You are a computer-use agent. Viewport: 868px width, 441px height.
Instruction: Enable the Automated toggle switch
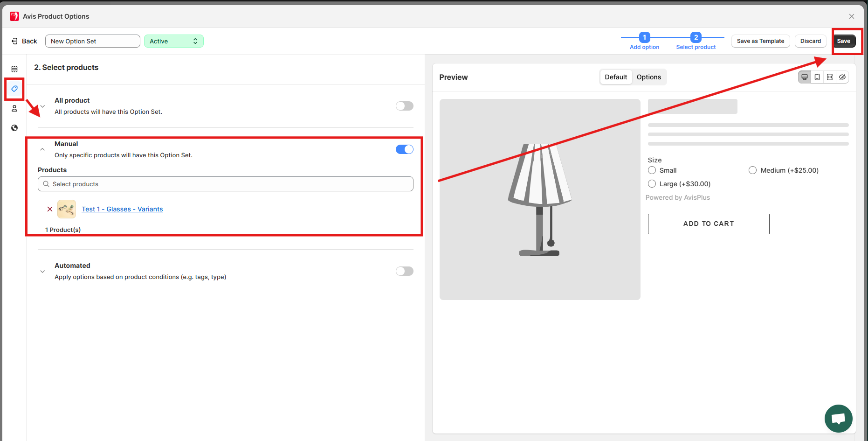point(404,271)
